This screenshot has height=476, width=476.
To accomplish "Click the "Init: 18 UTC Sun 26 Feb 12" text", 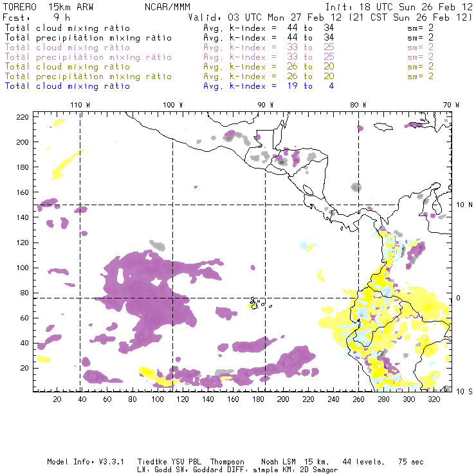I will [399, 7].
